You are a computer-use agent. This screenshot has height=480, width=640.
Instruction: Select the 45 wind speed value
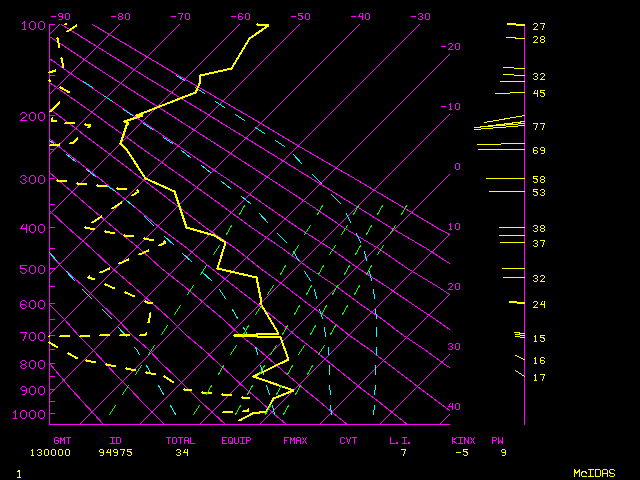coord(538,93)
